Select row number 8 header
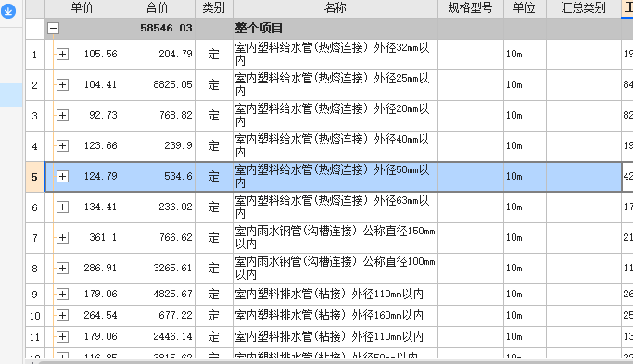Screen dimensions: 633x364 click(35, 269)
